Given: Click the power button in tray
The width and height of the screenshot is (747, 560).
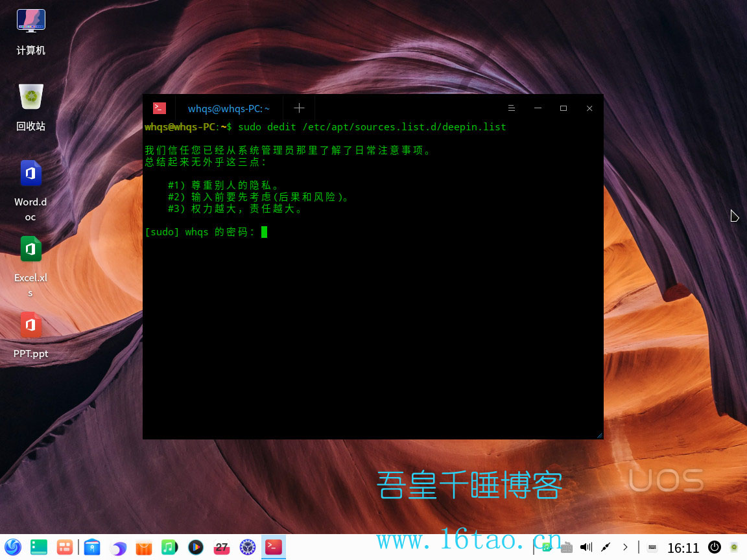Looking at the screenshot, I should 714,547.
